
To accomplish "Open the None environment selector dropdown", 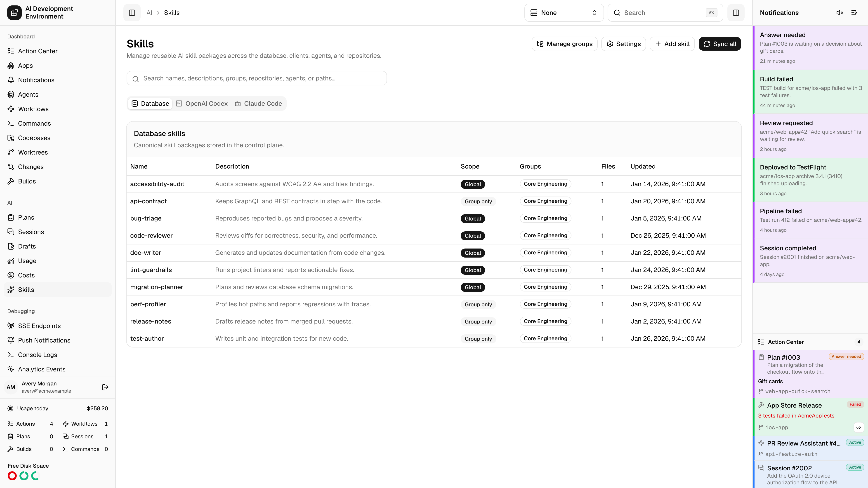I will 564,12.
